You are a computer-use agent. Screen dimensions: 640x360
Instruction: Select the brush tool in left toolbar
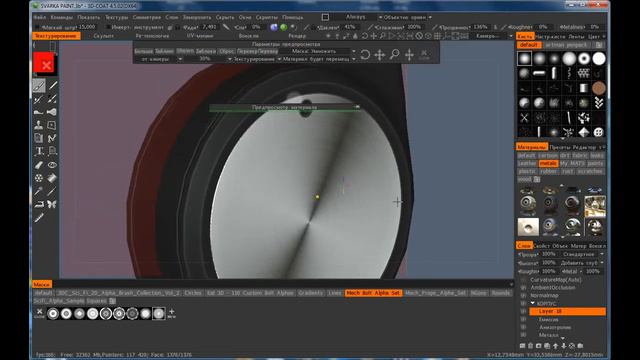coord(39,86)
